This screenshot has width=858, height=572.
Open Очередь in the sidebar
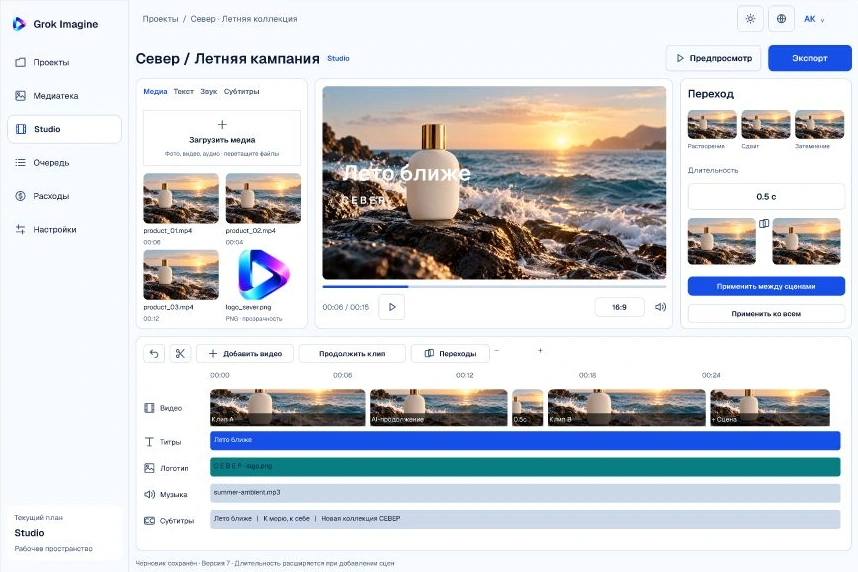(64, 163)
